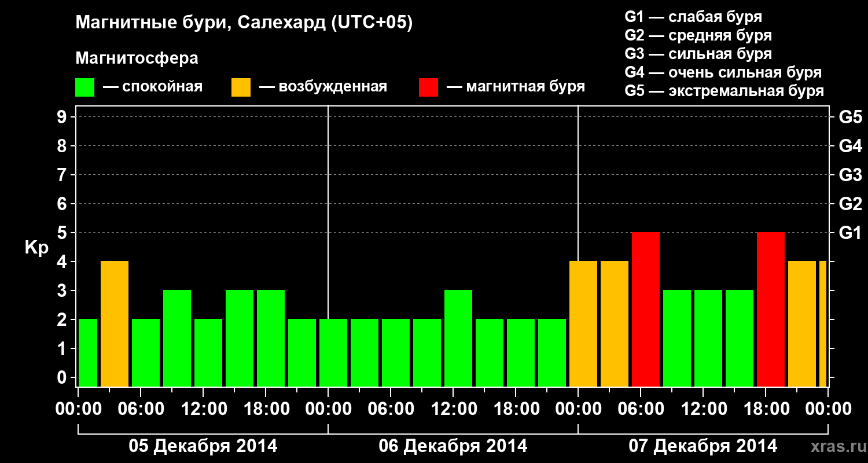Click the red bar at 06:00 on 07 December

pos(646,310)
